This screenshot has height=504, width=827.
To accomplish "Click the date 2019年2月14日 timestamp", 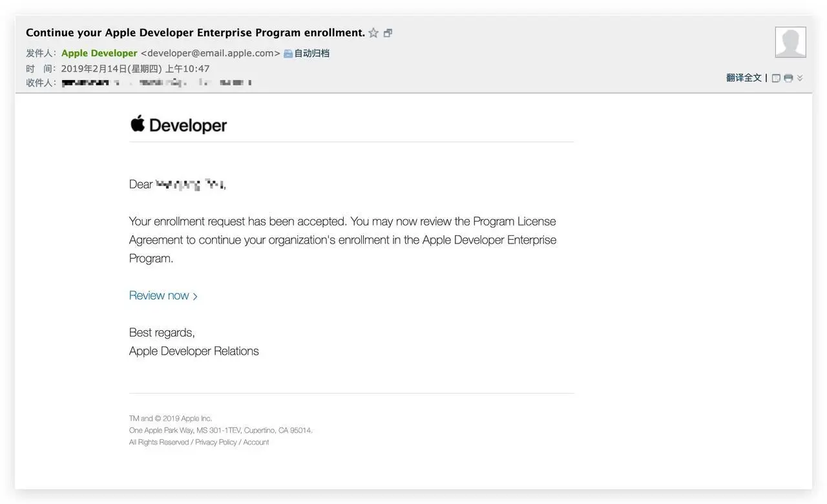I will click(135, 68).
